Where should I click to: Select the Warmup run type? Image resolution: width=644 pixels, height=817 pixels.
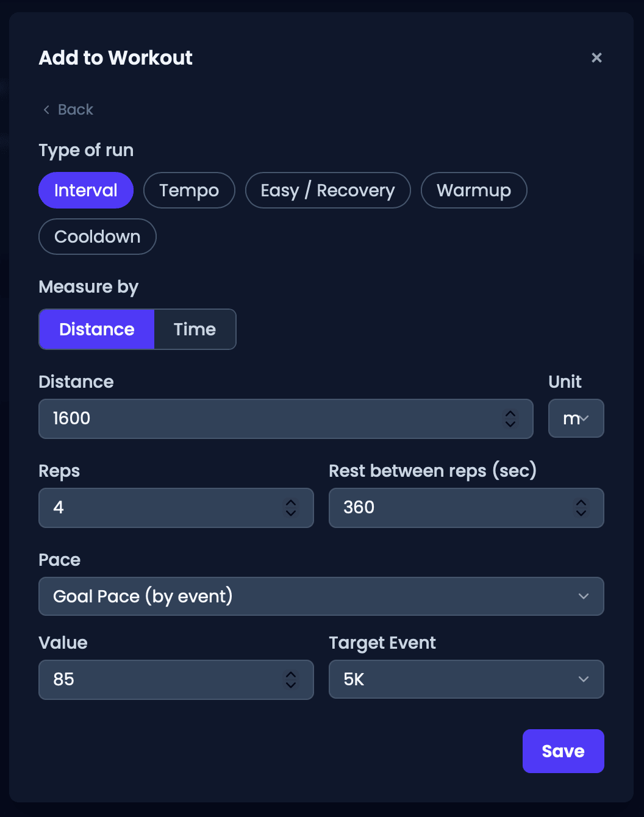point(474,190)
